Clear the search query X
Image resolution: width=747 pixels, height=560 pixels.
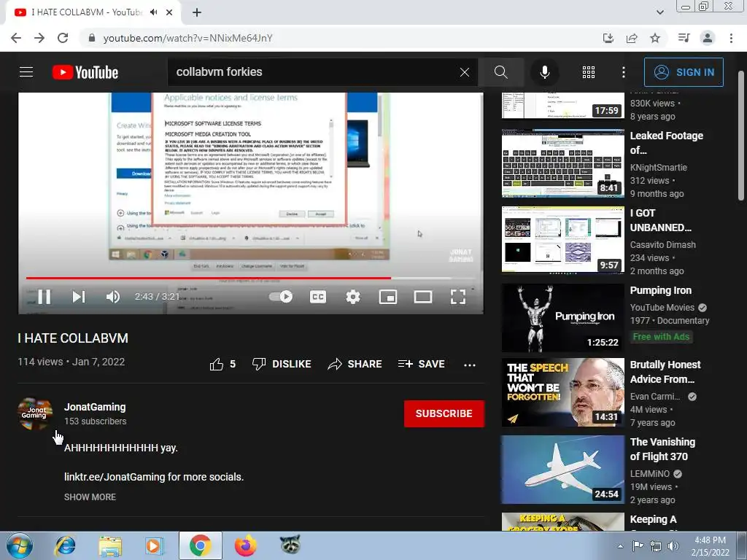tap(465, 72)
